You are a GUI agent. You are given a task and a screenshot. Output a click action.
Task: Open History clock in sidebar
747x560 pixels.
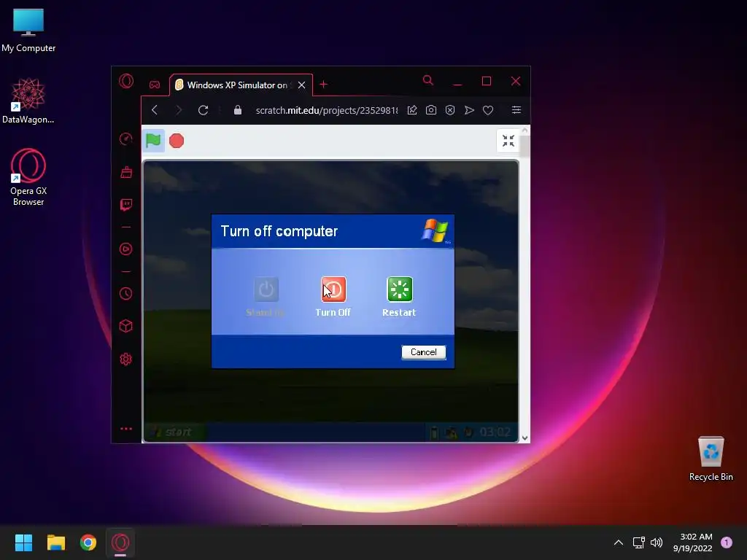click(125, 293)
